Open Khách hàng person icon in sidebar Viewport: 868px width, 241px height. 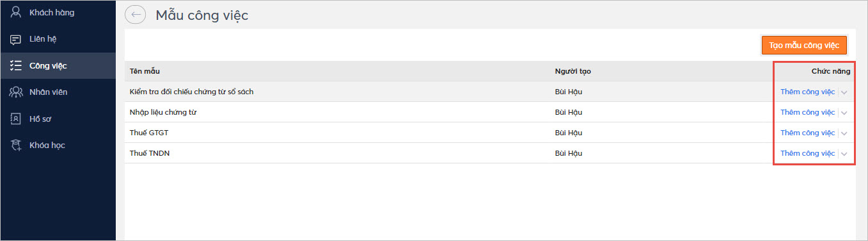16,12
